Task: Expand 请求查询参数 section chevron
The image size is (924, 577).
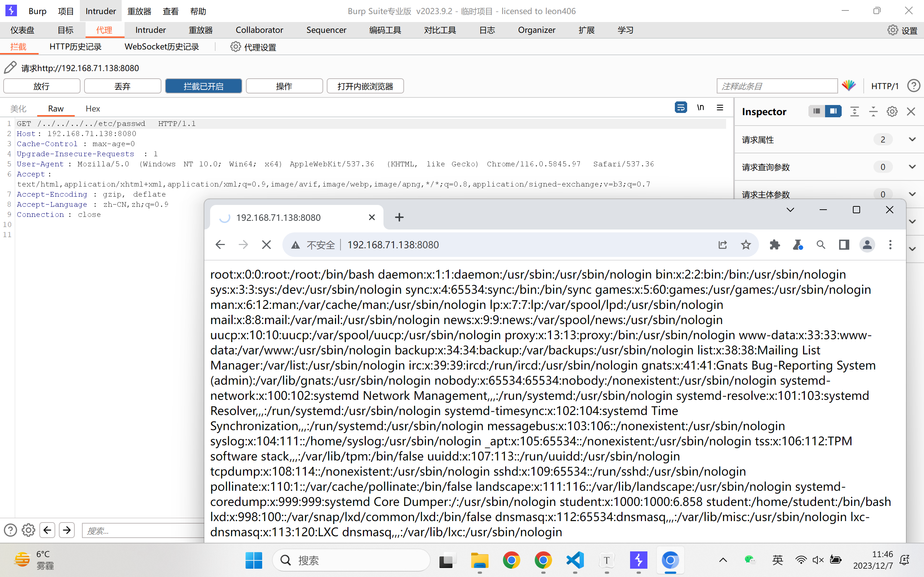Action: click(912, 167)
